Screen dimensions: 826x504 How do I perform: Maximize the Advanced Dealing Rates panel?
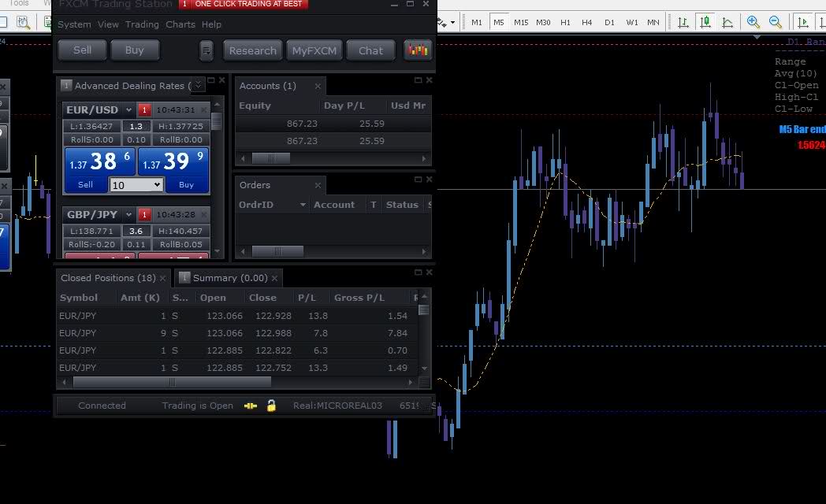click(x=211, y=80)
